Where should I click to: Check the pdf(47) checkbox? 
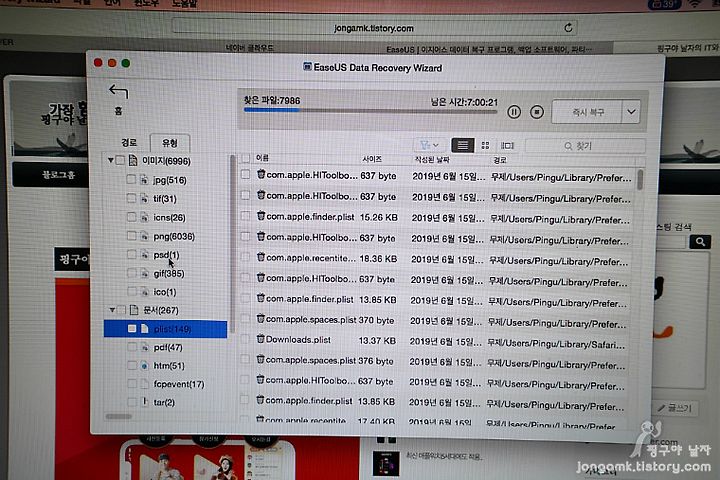tap(131, 347)
